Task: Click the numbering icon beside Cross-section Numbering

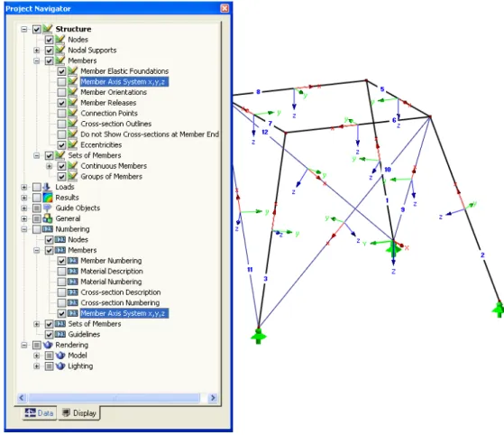Action: coord(73,302)
